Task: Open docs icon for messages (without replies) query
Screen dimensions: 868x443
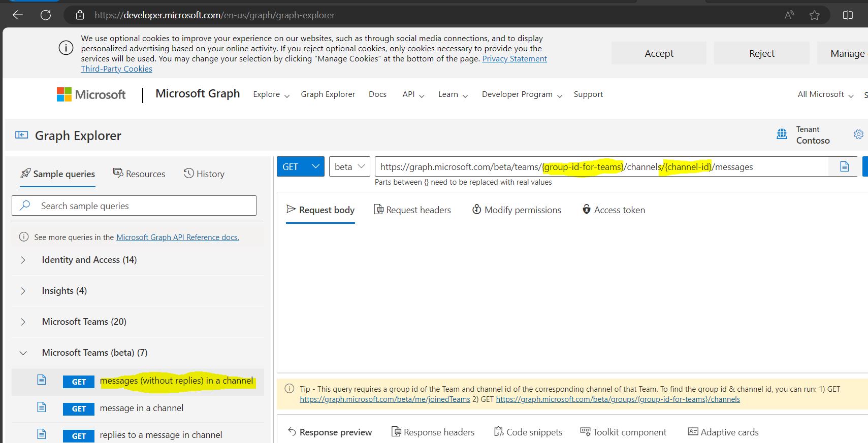Action: point(42,380)
